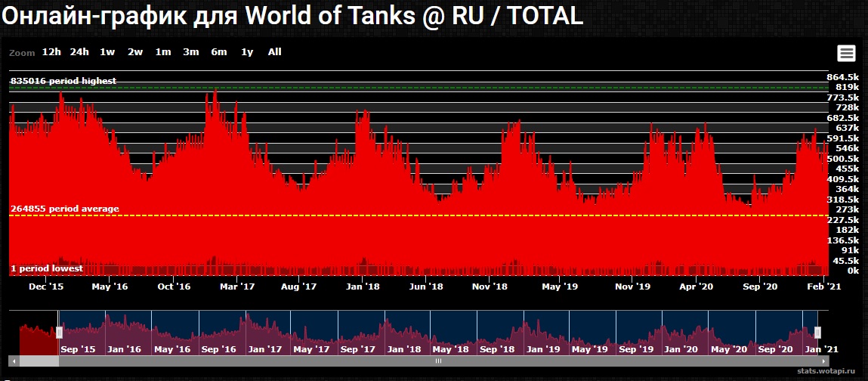
Task: Click the Sep '20 axis label
Action: click(760, 287)
